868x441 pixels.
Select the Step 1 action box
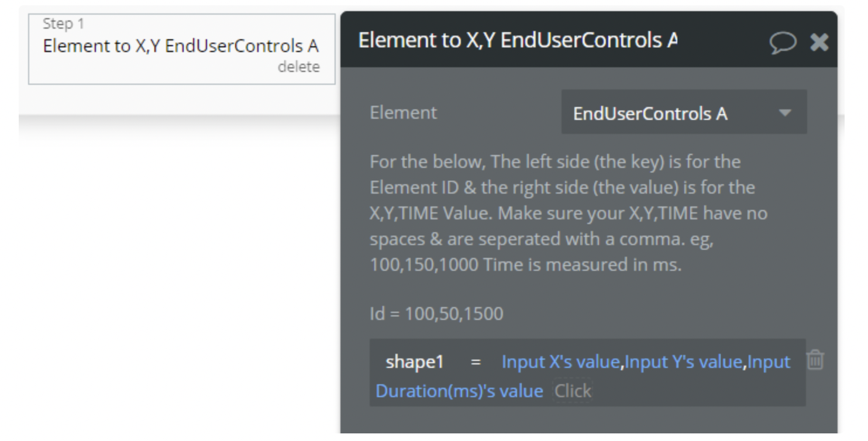pyautogui.click(x=181, y=49)
